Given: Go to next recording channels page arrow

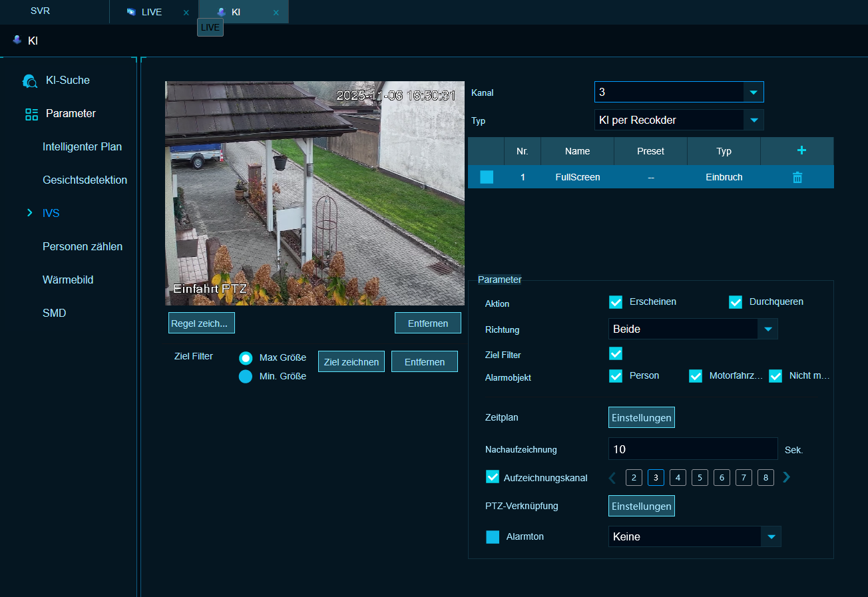Looking at the screenshot, I should tap(787, 477).
